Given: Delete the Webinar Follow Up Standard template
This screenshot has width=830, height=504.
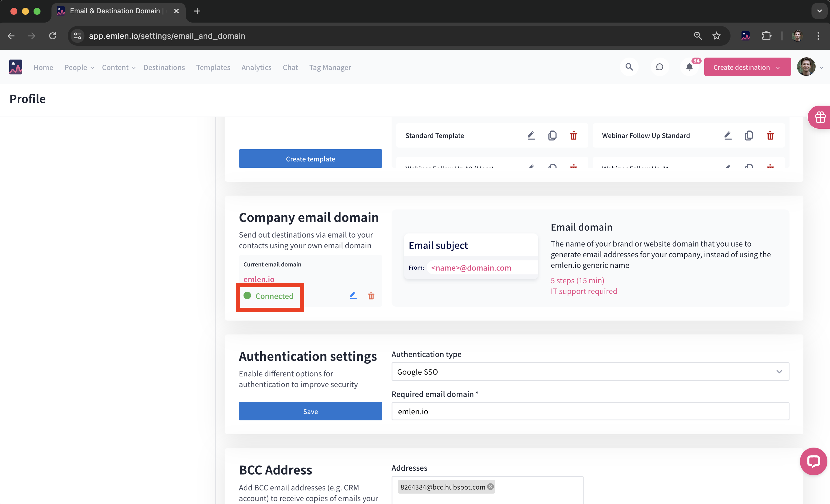Looking at the screenshot, I should [x=770, y=135].
